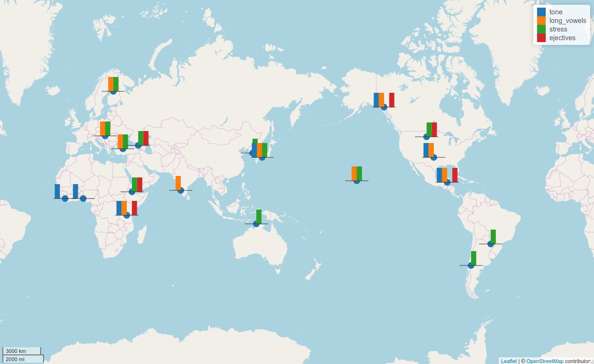Screen dimensions: 594x364
Task: Open the southern US marker with blue and orange bars
Action: (434, 157)
